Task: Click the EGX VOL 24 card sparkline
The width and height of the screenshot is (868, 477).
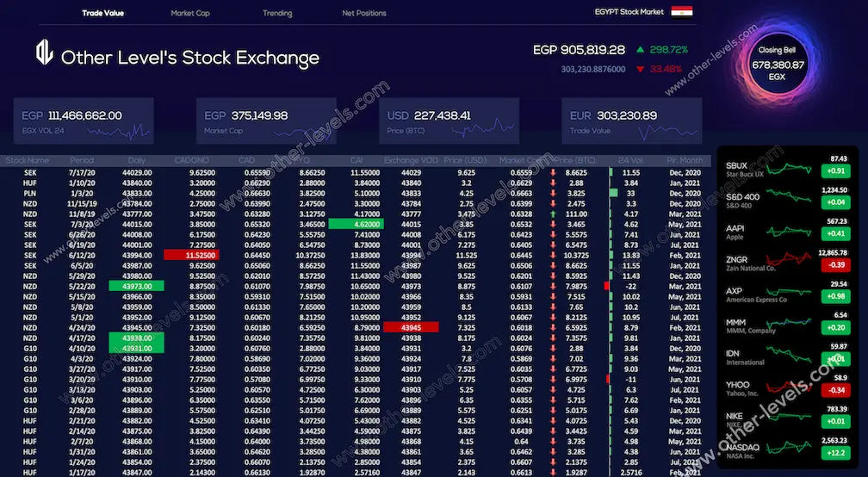Action: [120, 132]
